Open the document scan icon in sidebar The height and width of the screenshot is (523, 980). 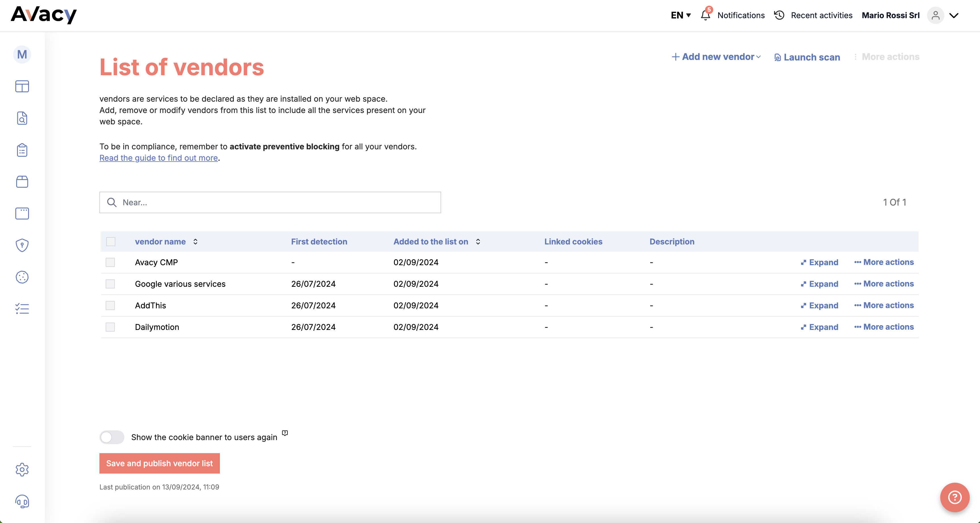(22, 118)
